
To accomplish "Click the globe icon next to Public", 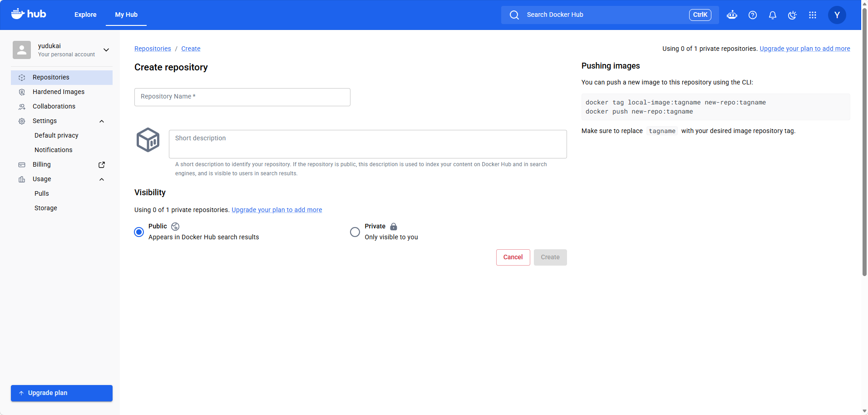I will (175, 227).
